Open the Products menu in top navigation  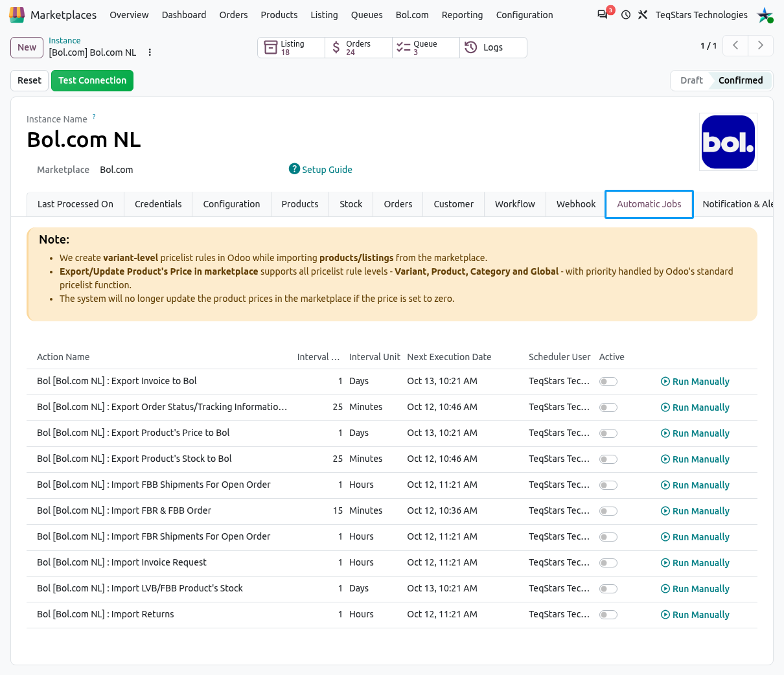[279, 15]
